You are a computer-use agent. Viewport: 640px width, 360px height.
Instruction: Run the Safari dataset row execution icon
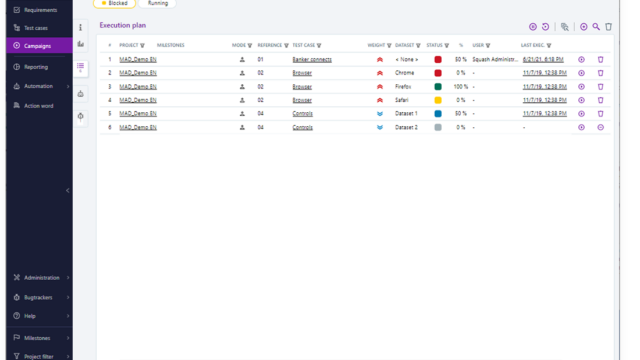[x=581, y=100]
